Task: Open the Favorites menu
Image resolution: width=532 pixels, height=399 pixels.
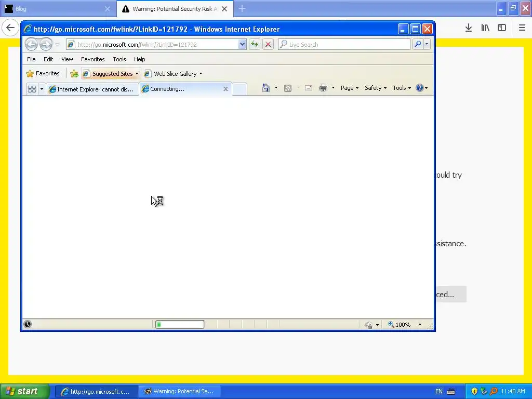Action: click(x=92, y=59)
